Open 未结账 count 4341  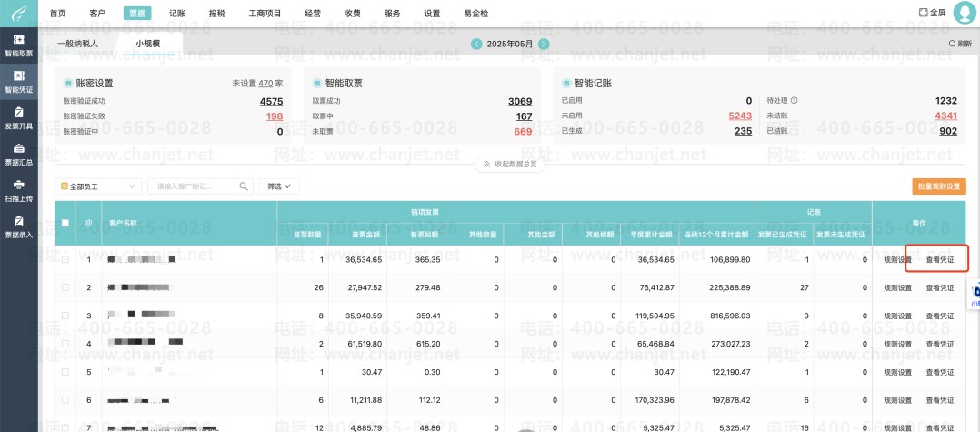coord(945,116)
